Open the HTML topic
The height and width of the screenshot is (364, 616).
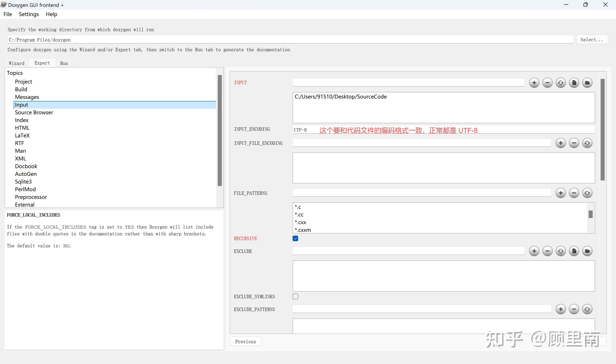22,128
